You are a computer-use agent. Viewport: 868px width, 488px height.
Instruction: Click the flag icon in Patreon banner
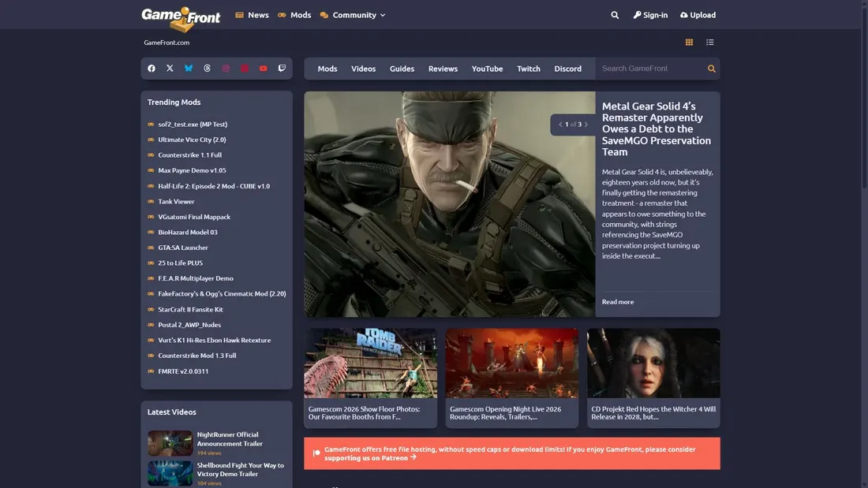click(x=316, y=453)
